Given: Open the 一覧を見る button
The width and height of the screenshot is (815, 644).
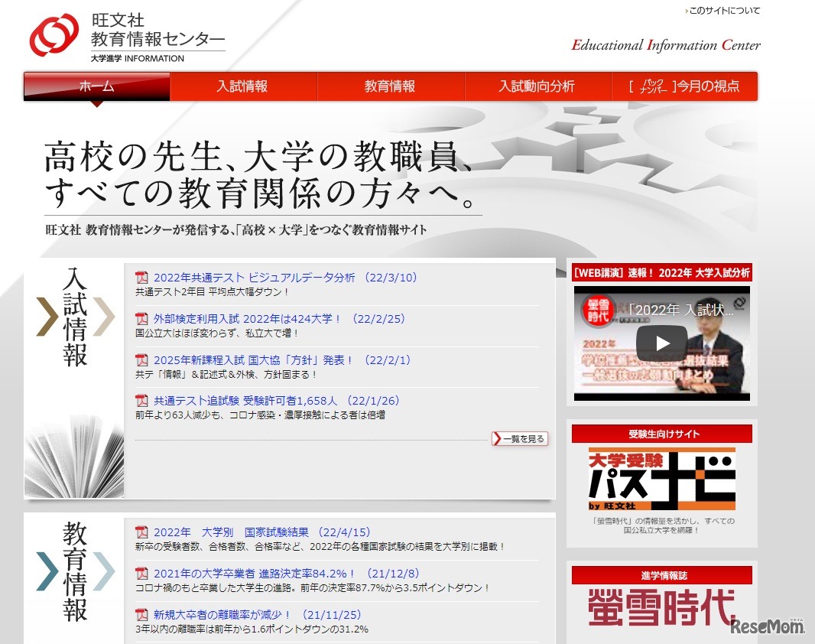Looking at the screenshot, I should (x=518, y=438).
